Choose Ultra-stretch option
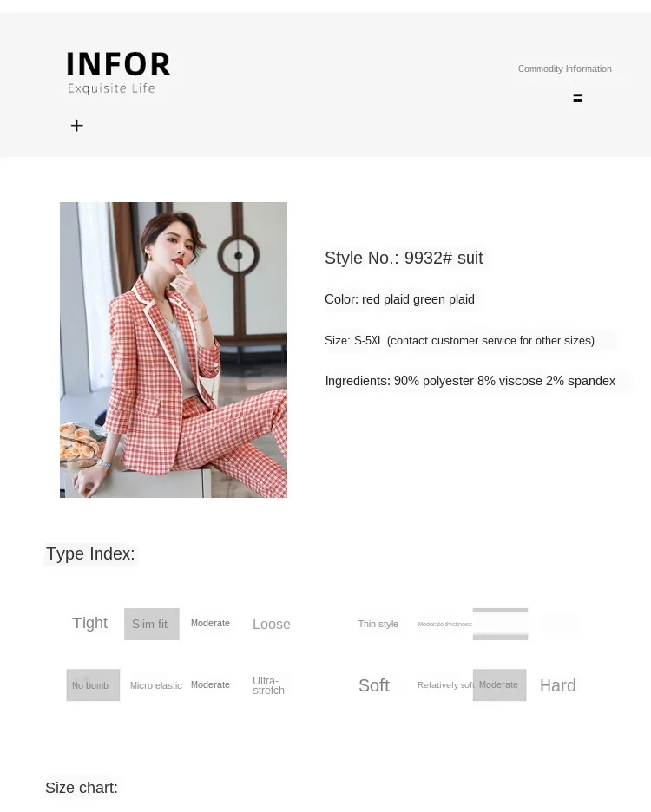Image resolution: width=651 pixels, height=812 pixels. point(268,685)
